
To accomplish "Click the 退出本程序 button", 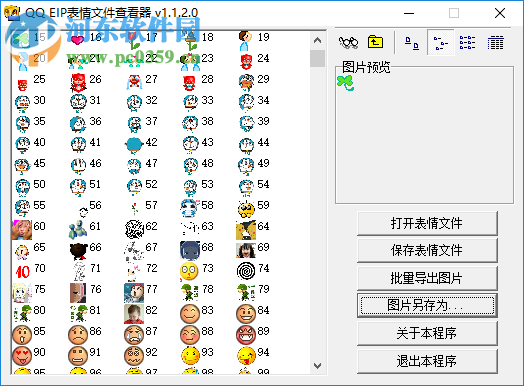I will (x=427, y=361).
